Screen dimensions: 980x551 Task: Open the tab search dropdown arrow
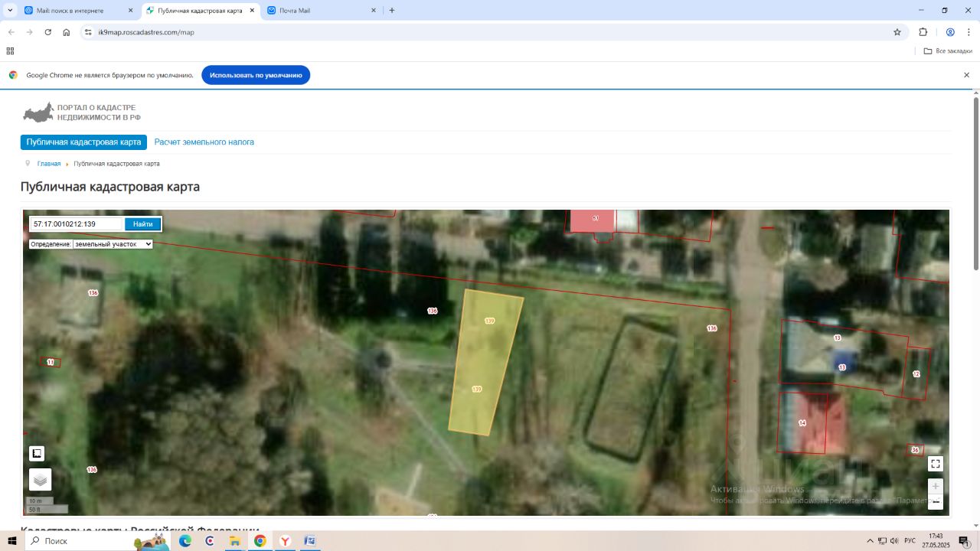(x=10, y=11)
